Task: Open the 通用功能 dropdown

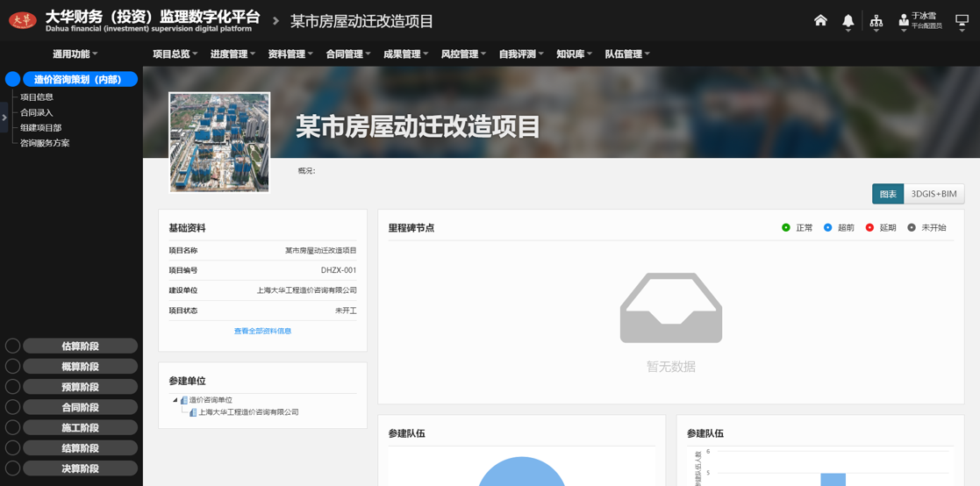Action: tap(75, 54)
